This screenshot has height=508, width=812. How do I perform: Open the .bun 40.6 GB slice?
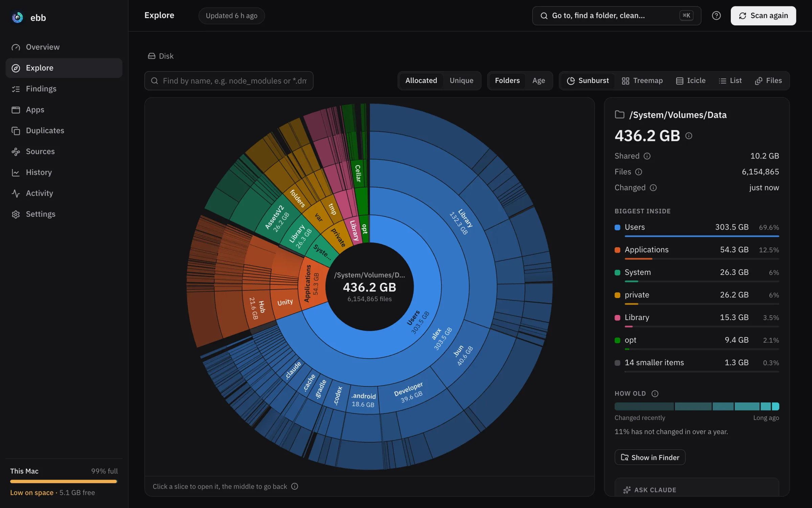coord(463,355)
